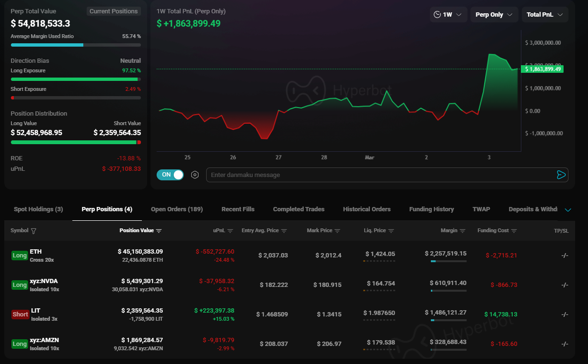Sort by Mark Price column icon
This screenshot has width=588, height=364.
[x=337, y=231]
